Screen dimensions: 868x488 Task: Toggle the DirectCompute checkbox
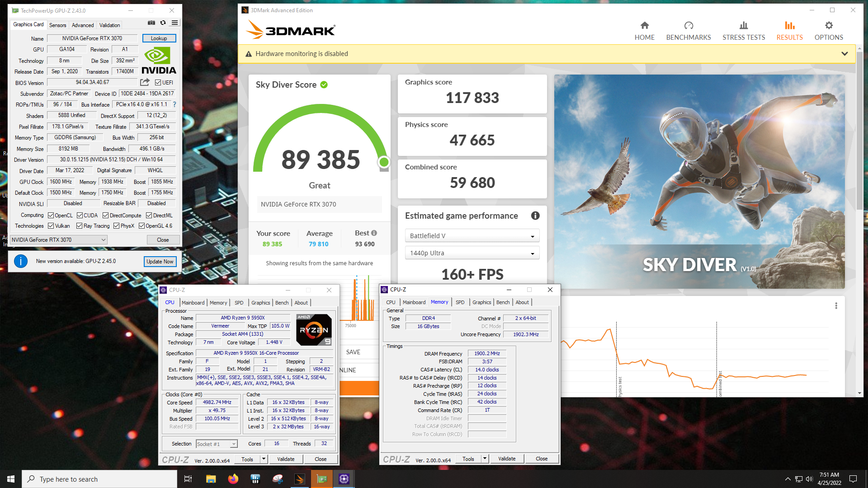tap(105, 216)
